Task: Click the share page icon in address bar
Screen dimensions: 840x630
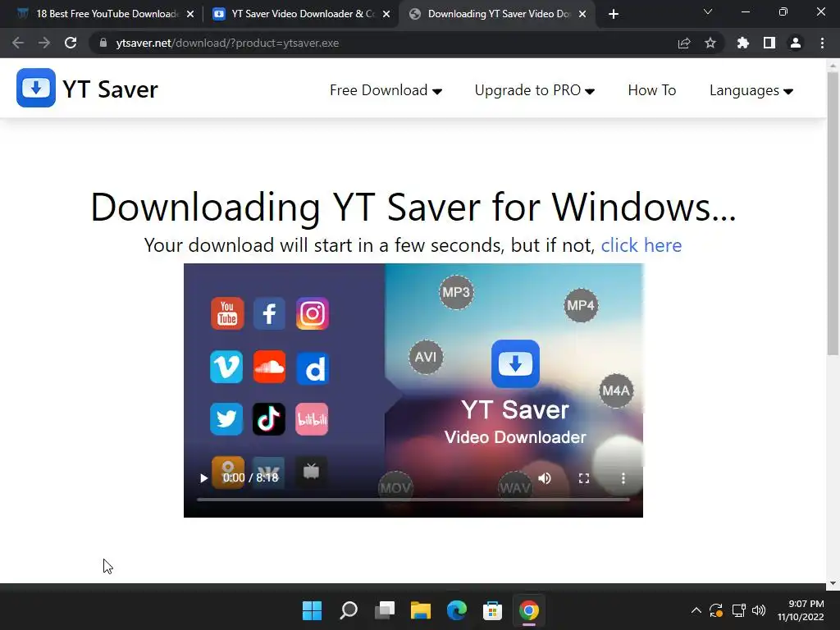Action: [684, 43]
